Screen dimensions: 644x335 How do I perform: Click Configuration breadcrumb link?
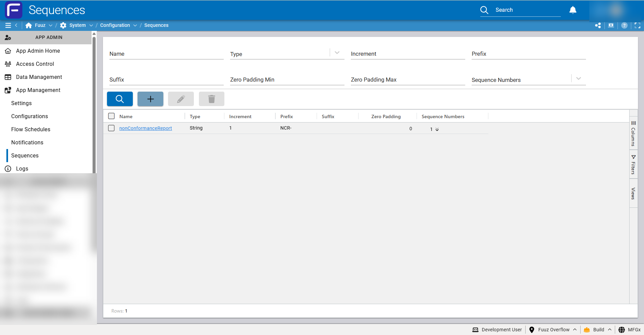[115, 25]
